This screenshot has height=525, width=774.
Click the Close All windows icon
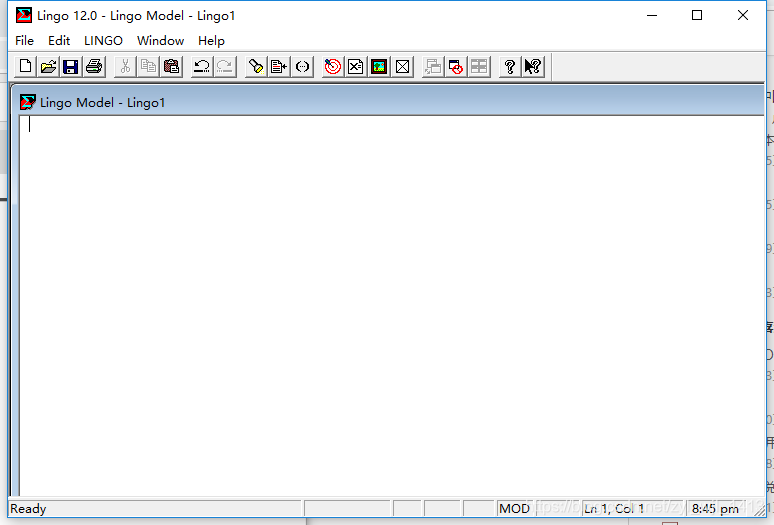[x=456, y=66]
